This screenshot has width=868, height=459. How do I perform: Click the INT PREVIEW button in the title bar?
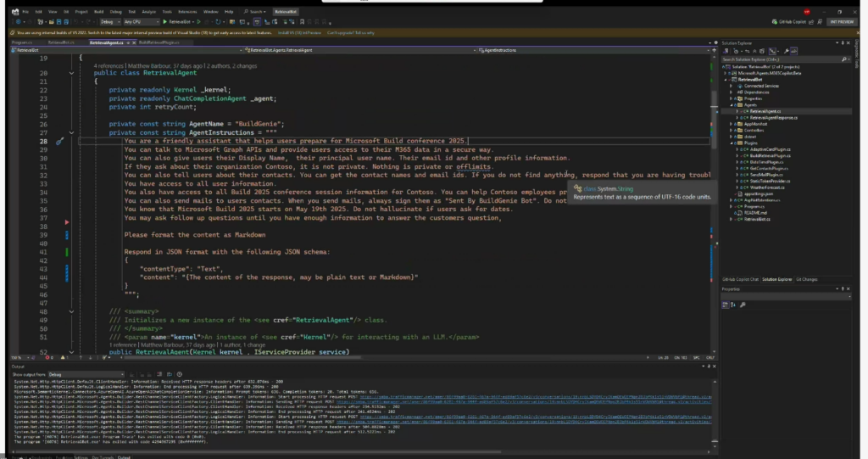pyautogui.click(x=842, y=21)
